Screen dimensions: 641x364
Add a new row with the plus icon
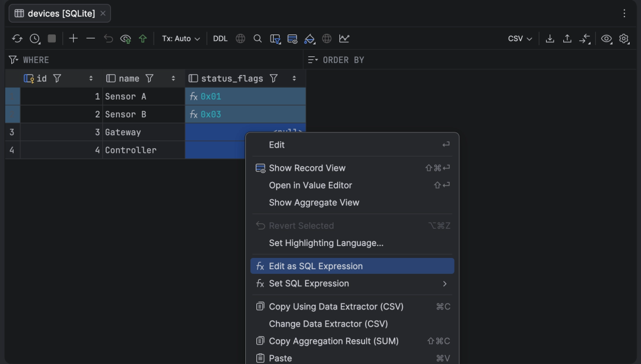(x=73, y=39)
